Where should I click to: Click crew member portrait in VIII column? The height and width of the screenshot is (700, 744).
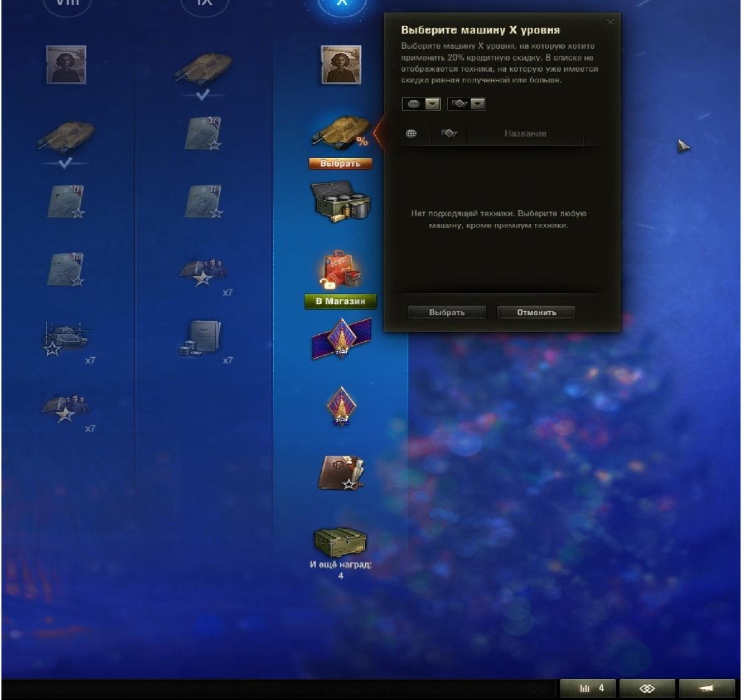(66, 64)
